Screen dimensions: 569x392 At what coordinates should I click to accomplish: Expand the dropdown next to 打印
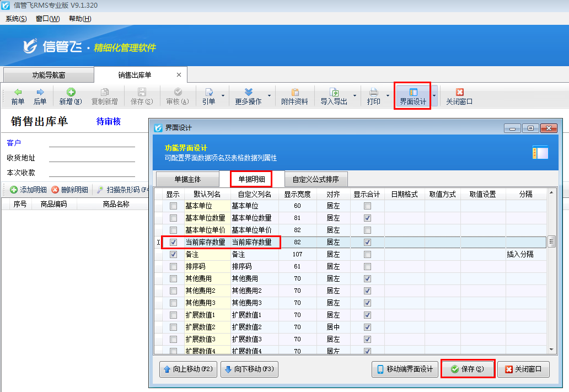tap(389, 96)
